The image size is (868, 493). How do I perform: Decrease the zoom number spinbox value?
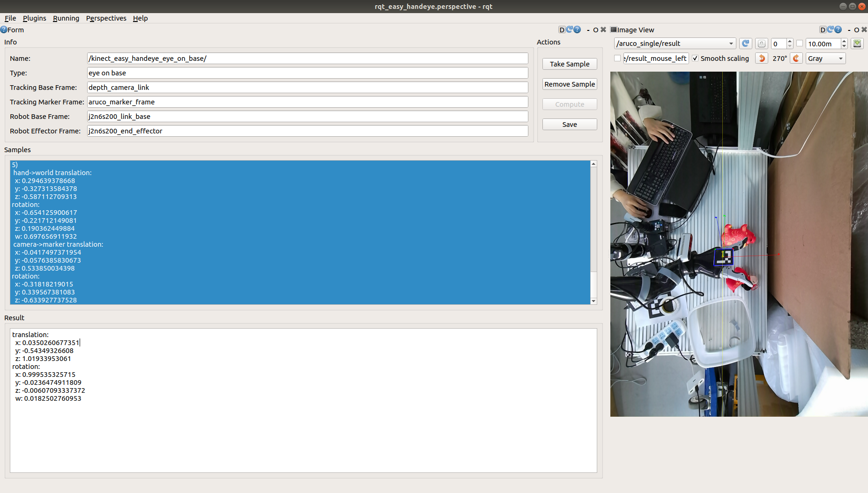click(790, 46)
